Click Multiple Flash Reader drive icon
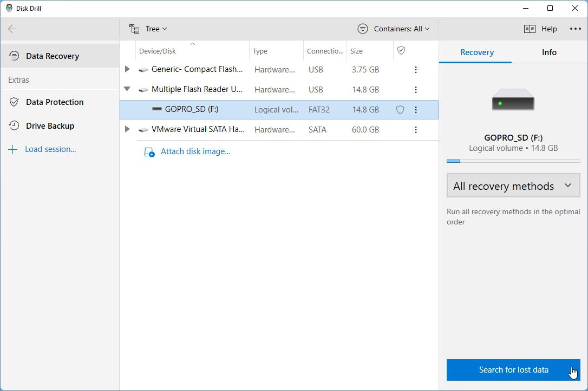 tap(143, 90)
